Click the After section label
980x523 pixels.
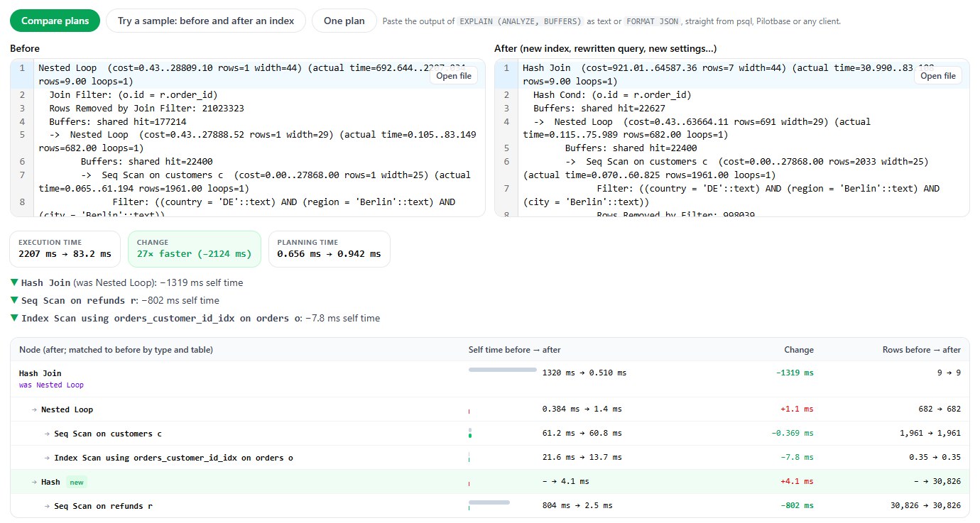pyautogui.click(x=605, y=48)
